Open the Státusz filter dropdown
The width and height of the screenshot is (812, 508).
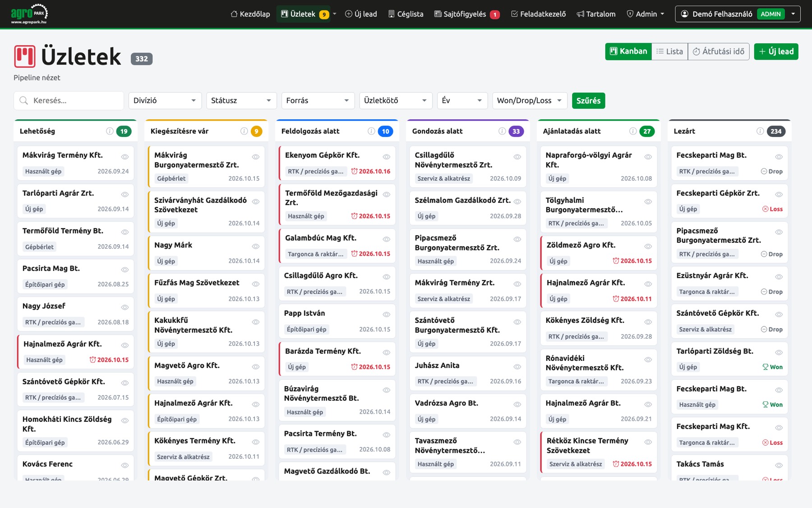[x=241, y=100]
